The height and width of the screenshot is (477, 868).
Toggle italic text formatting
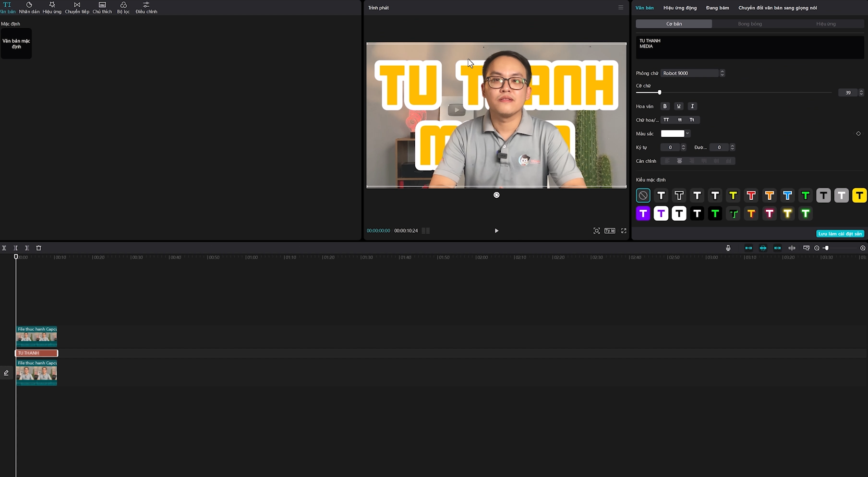click(692, 106)
